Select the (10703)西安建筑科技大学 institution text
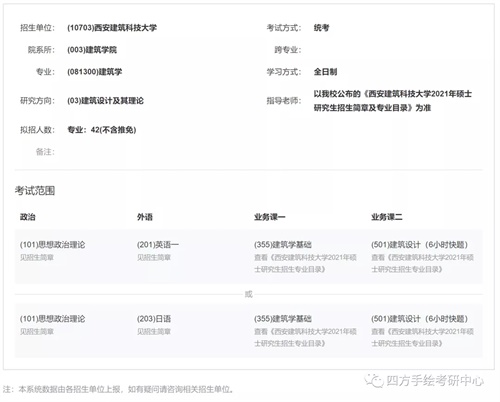Screen dimensions: 500x402 (x=112, y=28)
